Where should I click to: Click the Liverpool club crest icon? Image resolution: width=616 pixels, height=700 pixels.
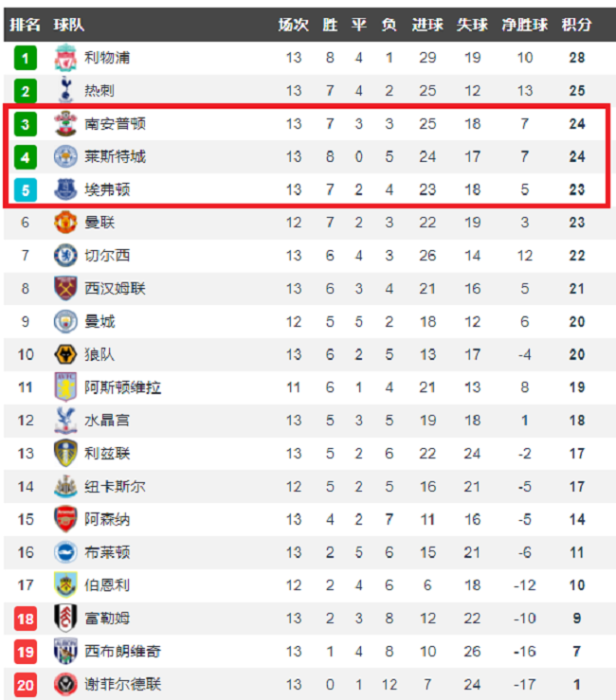(x=64, y=58)
